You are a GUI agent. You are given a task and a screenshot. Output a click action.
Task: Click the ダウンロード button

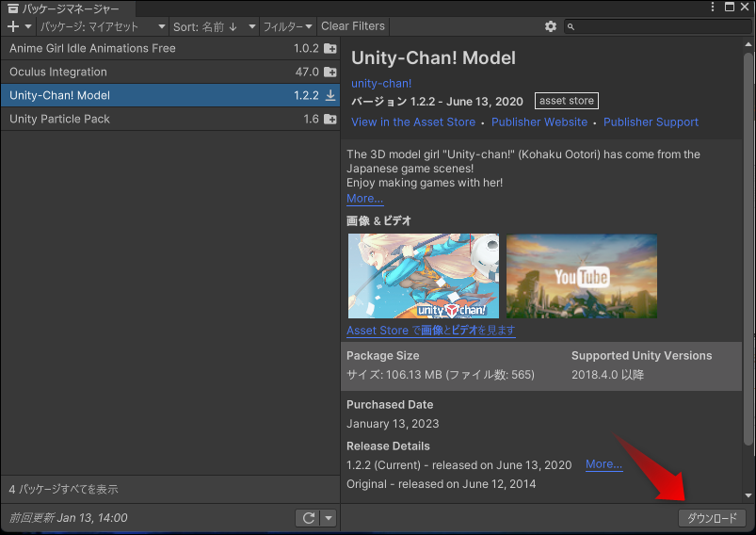[712, 518]
